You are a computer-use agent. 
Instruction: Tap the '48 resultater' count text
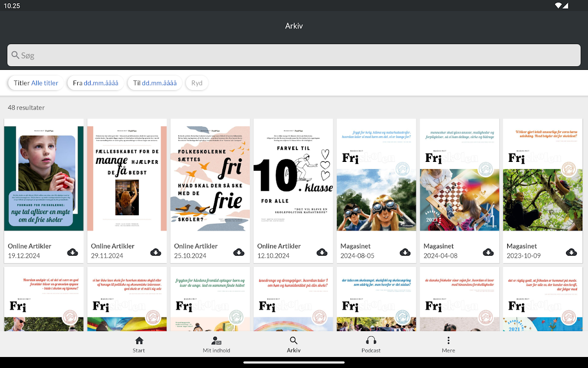pyautogui.click(x=26, y=108)
